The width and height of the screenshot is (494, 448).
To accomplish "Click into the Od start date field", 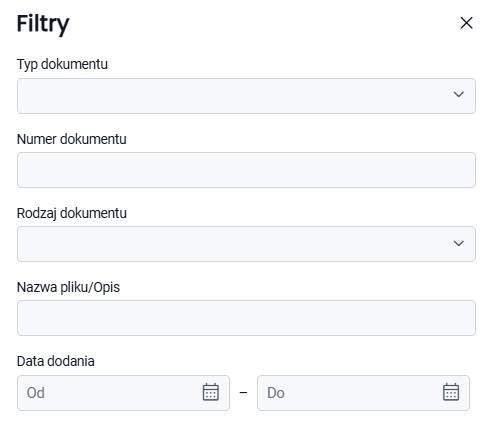I will pos(123,393).
